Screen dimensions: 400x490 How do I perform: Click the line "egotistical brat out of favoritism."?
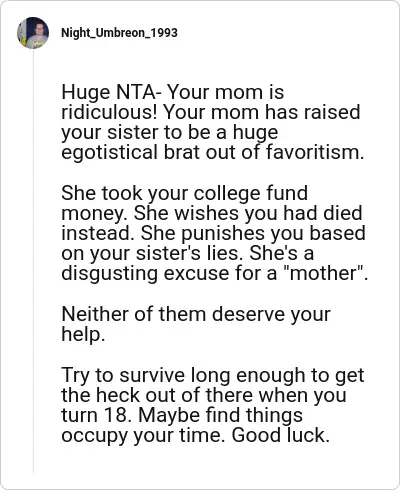click(212, 152)
